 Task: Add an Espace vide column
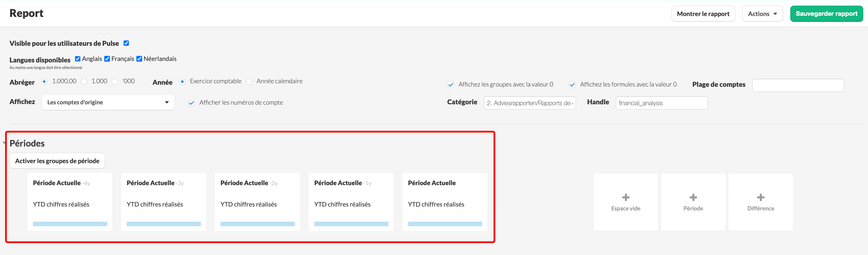click(625, 202)
